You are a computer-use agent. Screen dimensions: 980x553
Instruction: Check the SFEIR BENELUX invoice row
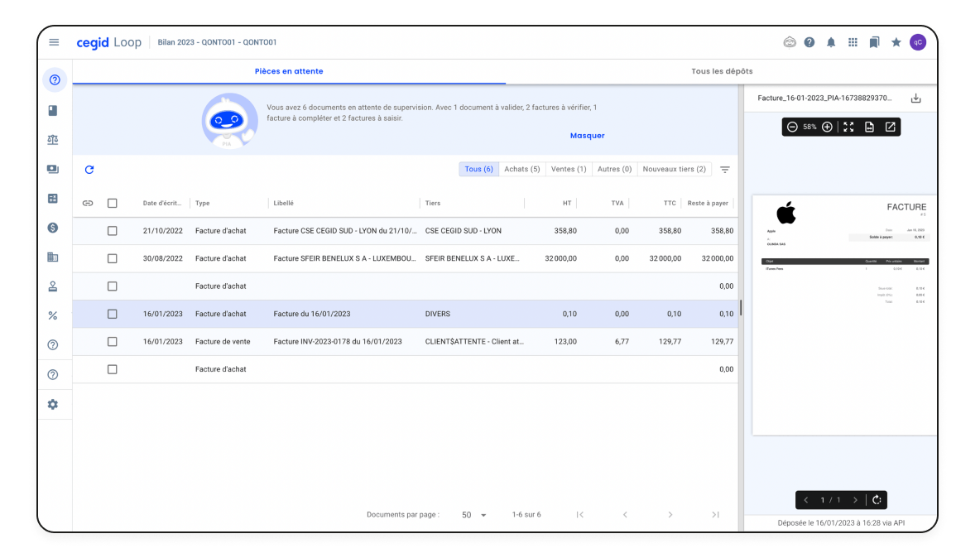[x=113, y=258]
